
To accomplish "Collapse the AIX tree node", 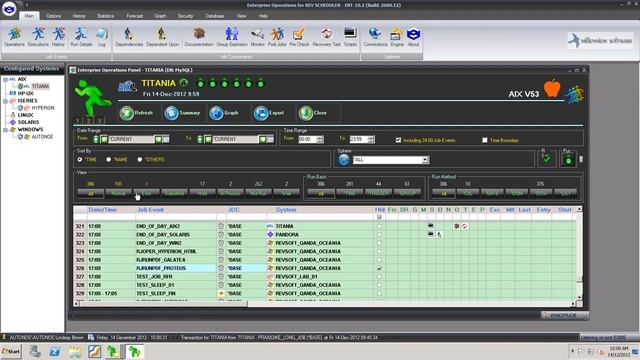I will pyautogui.click(x=5, y=79).
